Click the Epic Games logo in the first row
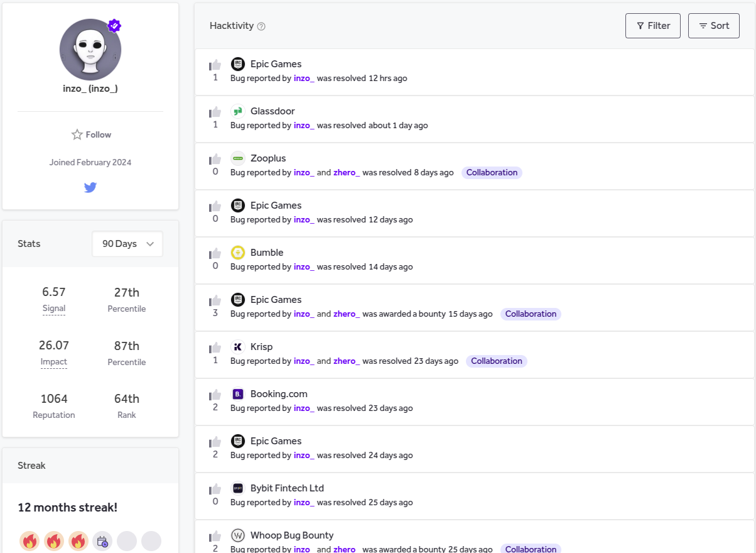This screenshot has width=756, height=553. (237, 64)
